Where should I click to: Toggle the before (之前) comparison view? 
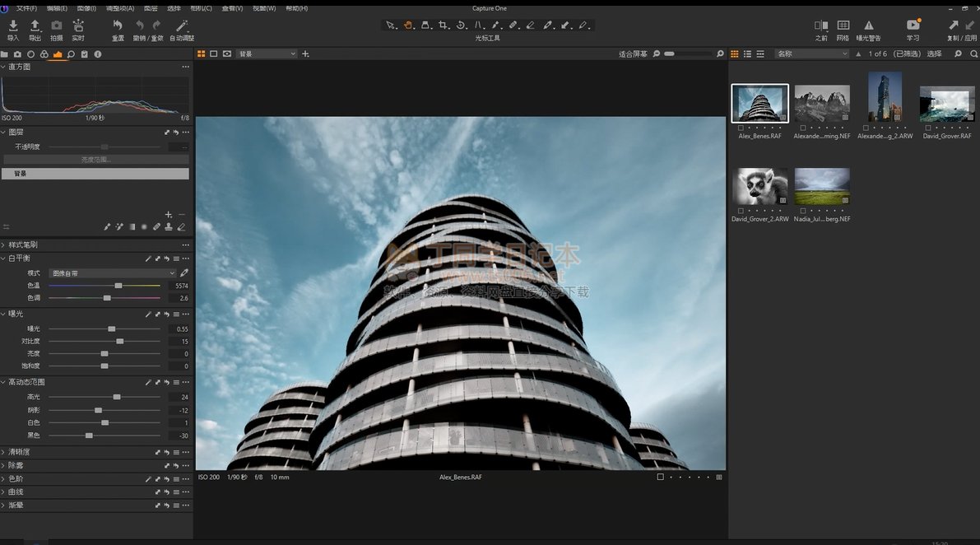[x=820, y=26]
